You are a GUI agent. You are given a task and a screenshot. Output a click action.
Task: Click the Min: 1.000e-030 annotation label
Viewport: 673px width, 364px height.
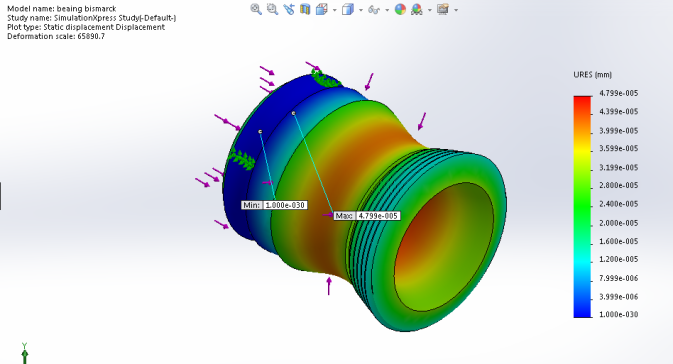click(274, 205)
